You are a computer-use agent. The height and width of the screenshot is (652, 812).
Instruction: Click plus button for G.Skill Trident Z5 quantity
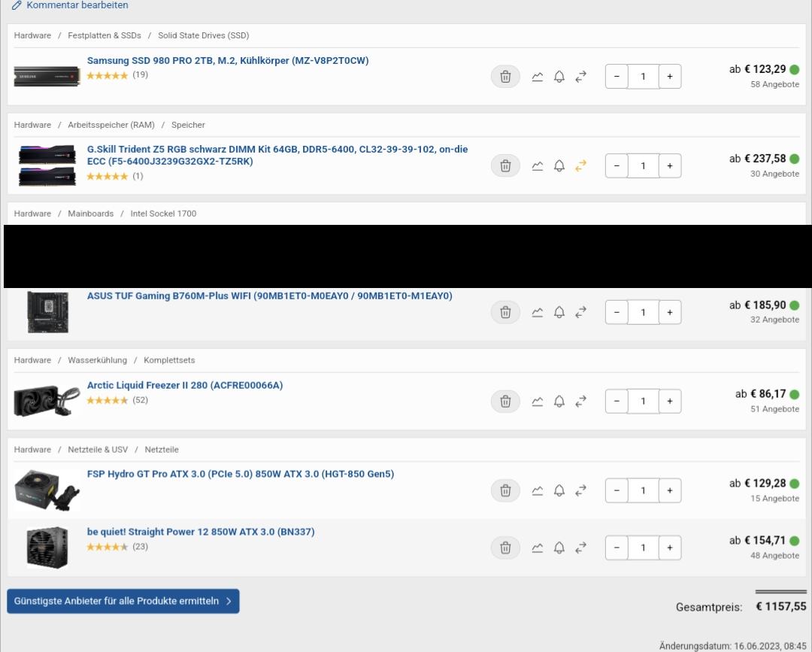(670, 165)
